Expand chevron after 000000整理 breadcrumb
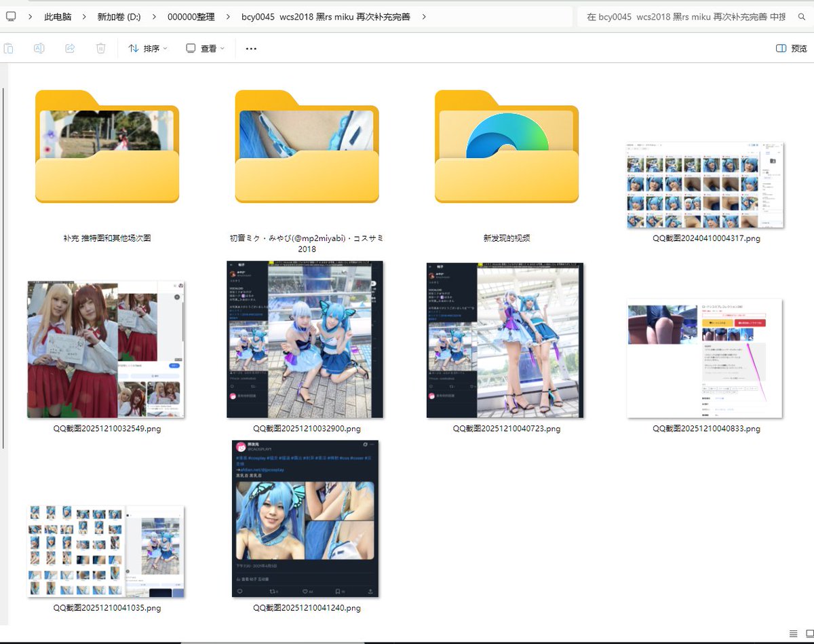The image size is (814, 644). [x=229, y=16]
